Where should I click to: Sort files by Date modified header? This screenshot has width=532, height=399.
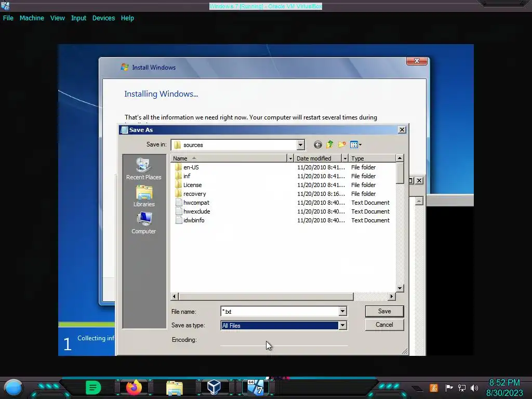click(x=318, y=158)
